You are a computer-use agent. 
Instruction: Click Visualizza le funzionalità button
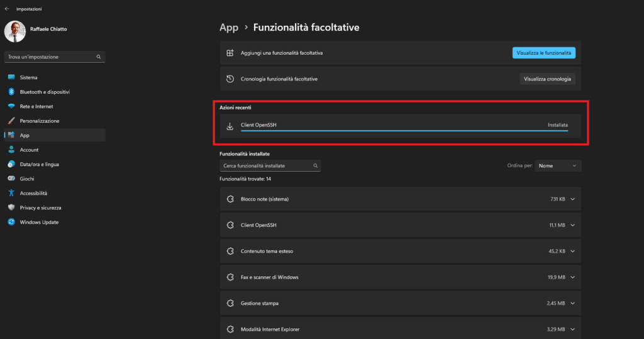pos(544,53)
